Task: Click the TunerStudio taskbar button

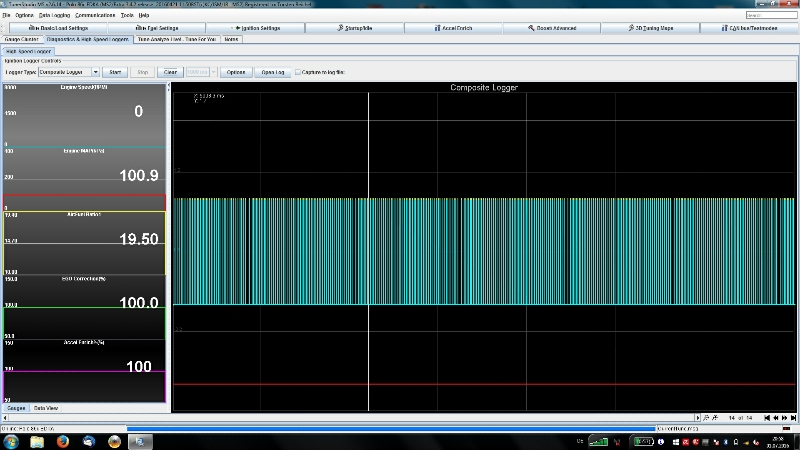Action: coord(139,442)
